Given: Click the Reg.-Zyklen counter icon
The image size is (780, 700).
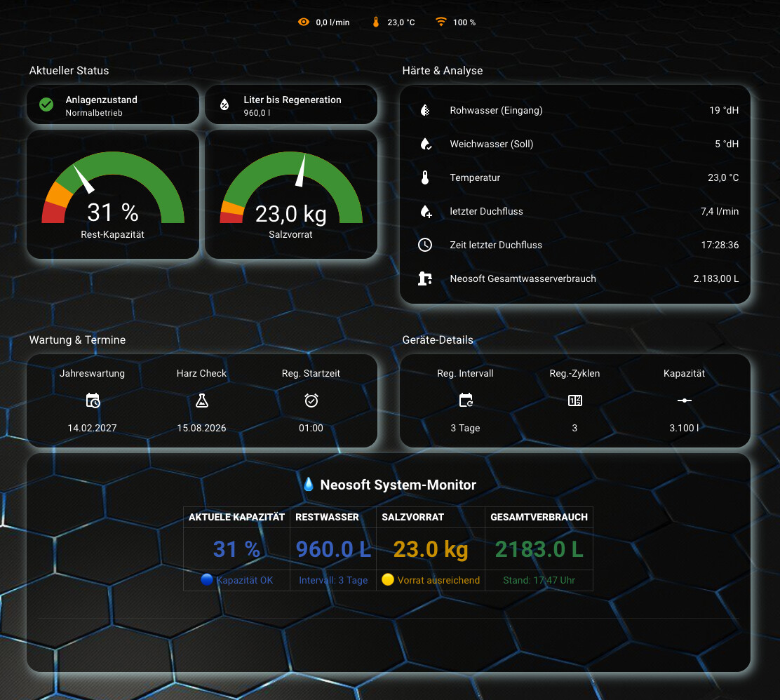Looking at the screenshot, I should pyautogui.click(x=575, y=401).
